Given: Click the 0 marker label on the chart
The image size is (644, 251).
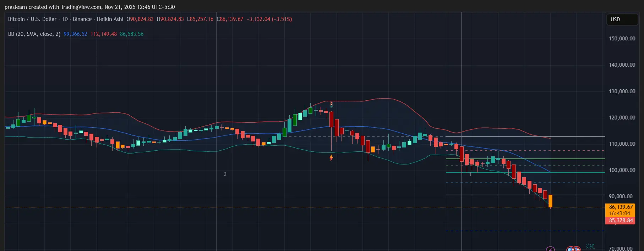Looking at the screenshot, I should click(225, 174).
